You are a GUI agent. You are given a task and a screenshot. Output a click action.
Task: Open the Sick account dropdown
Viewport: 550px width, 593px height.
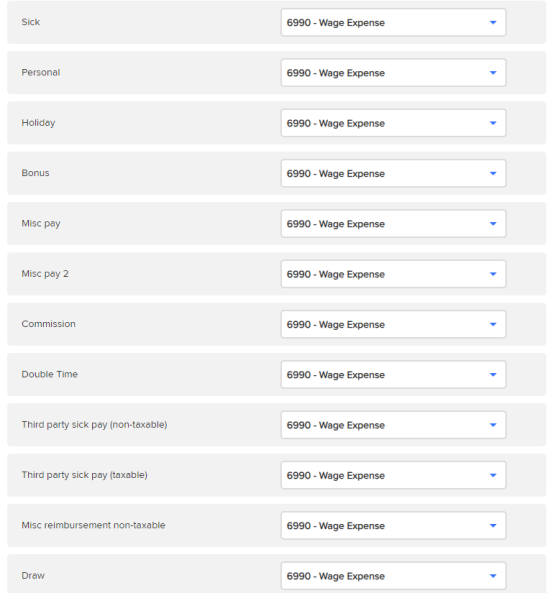[x=393, y=22]
